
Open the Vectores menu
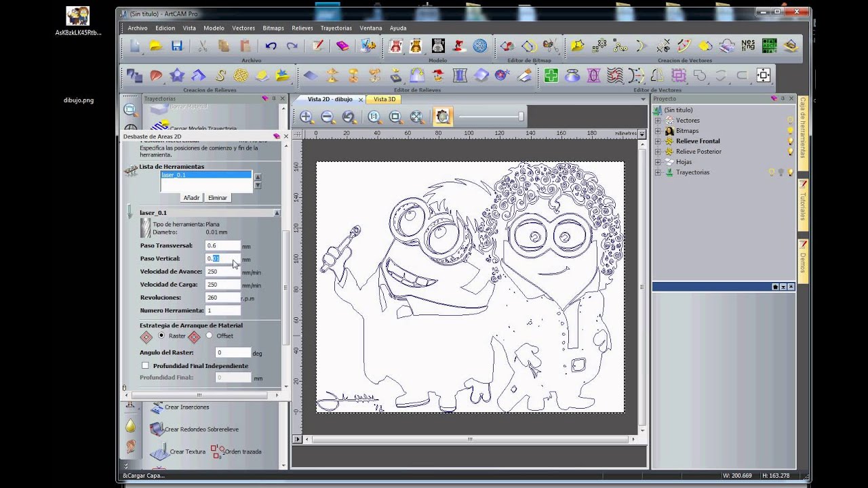click(x=243, y=28)
